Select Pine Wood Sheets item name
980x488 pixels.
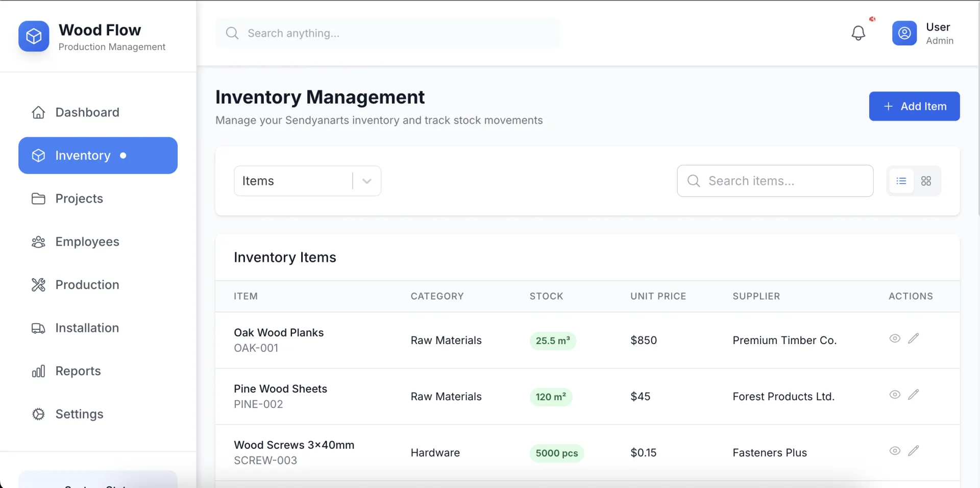coord(280,388)
